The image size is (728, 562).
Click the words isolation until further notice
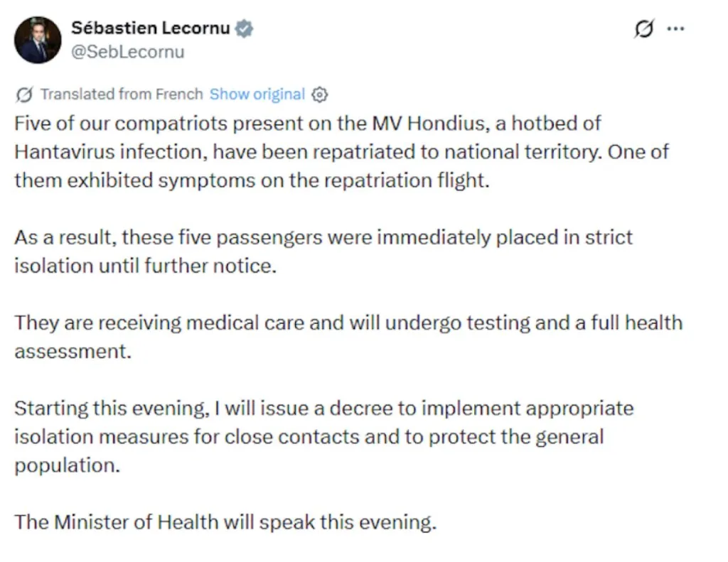pyautogui.click(x=145, y=266)
